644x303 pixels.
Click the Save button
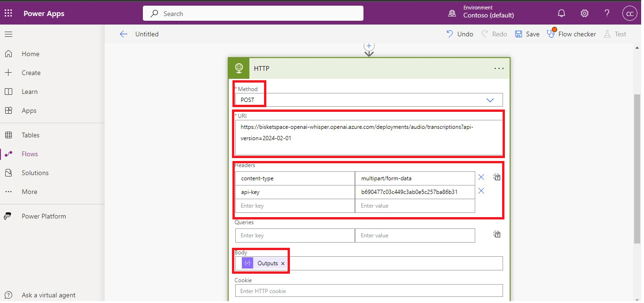tap(527, 34)
